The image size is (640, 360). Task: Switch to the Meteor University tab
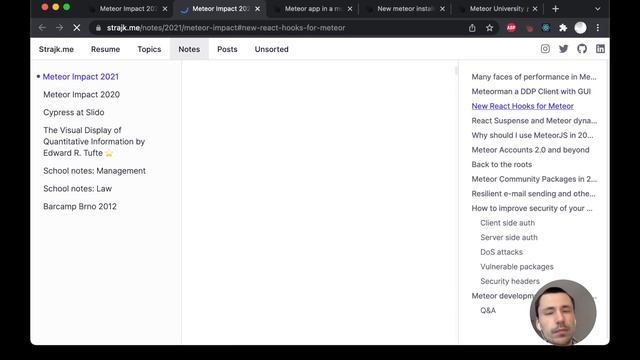(499, 9)
